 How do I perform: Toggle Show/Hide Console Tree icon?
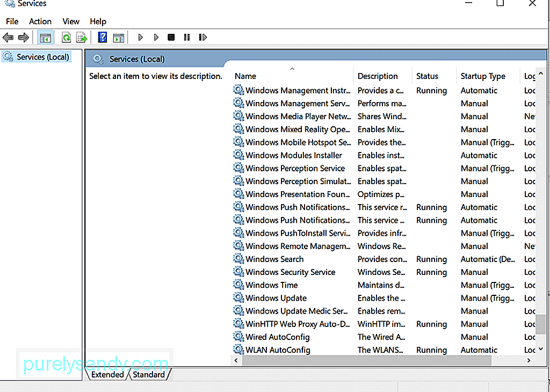point(45,38)
